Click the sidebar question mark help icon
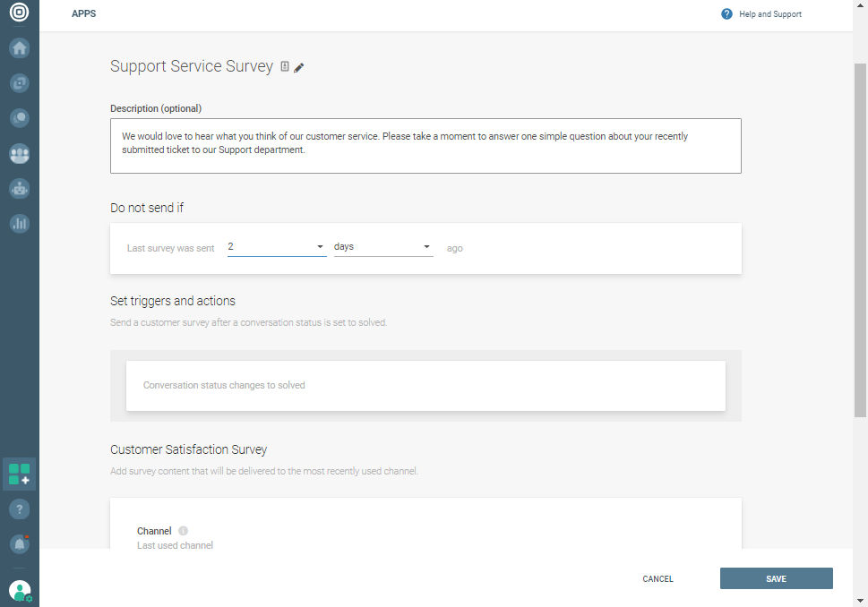868x607 pixels. pos(20,509)
